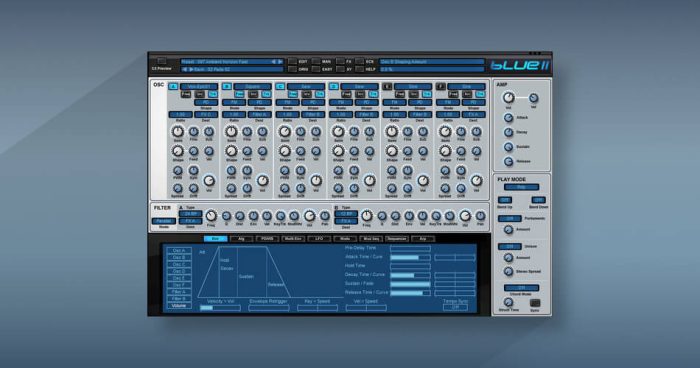Click the AMP Release knob
The image size is (700, 368).
tap(508, 161)
